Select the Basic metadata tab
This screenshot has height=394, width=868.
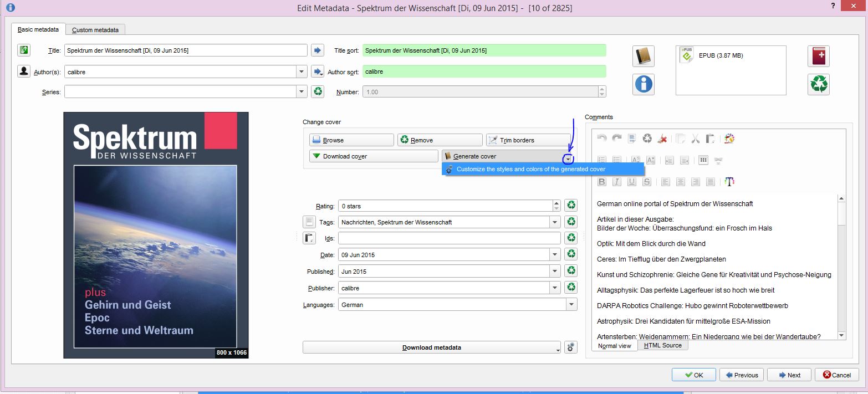38,29
